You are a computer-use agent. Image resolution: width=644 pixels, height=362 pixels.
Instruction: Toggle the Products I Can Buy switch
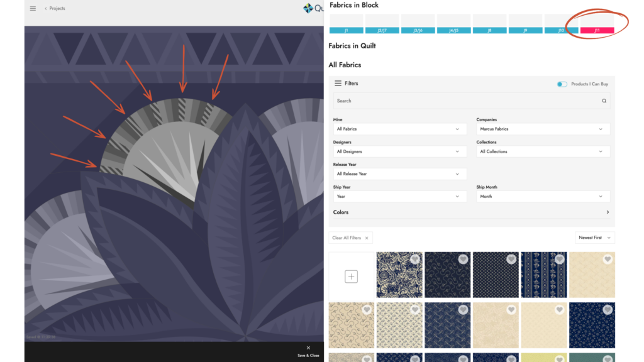(562, 84)
